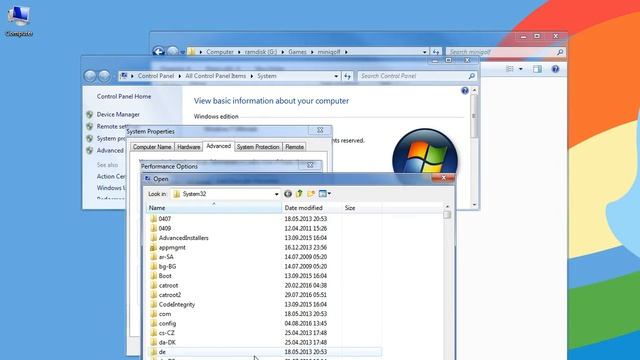Select the Boot folder
640x360 pixels.
[165, 276]
